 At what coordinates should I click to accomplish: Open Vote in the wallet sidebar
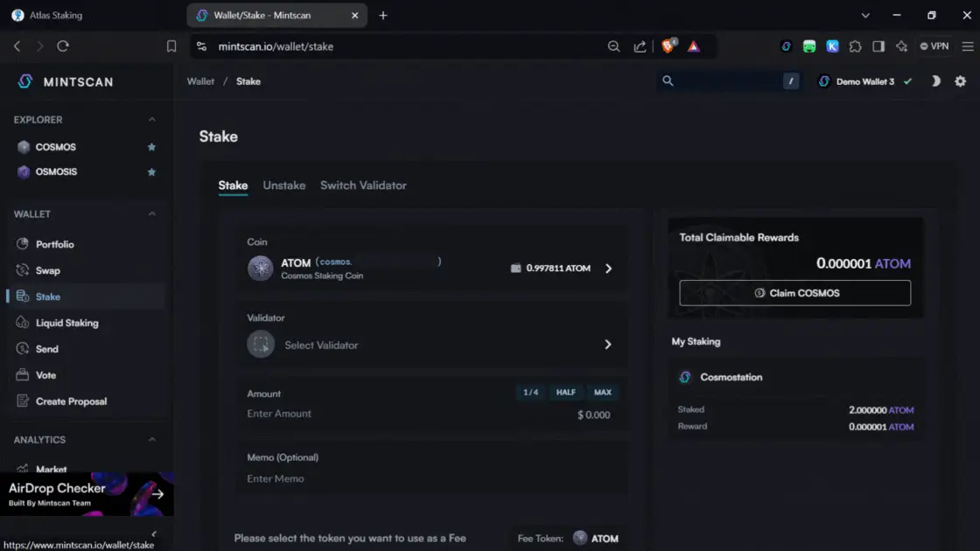click(45, 375)
